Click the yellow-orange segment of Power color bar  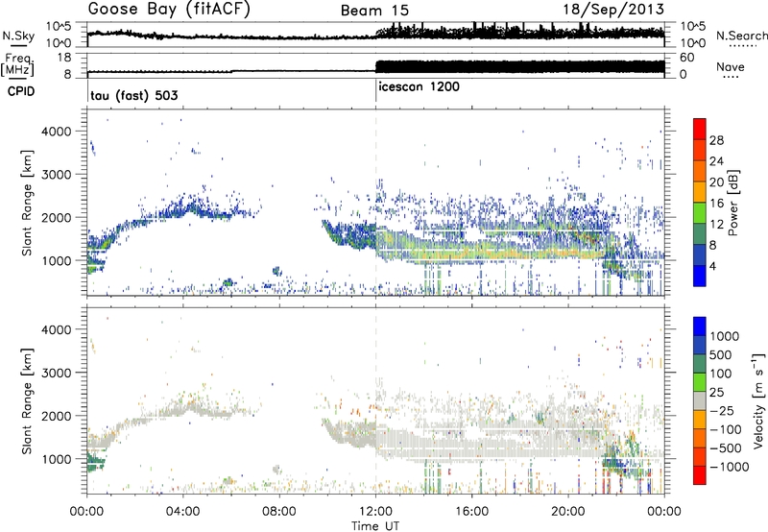coord(700,192)
